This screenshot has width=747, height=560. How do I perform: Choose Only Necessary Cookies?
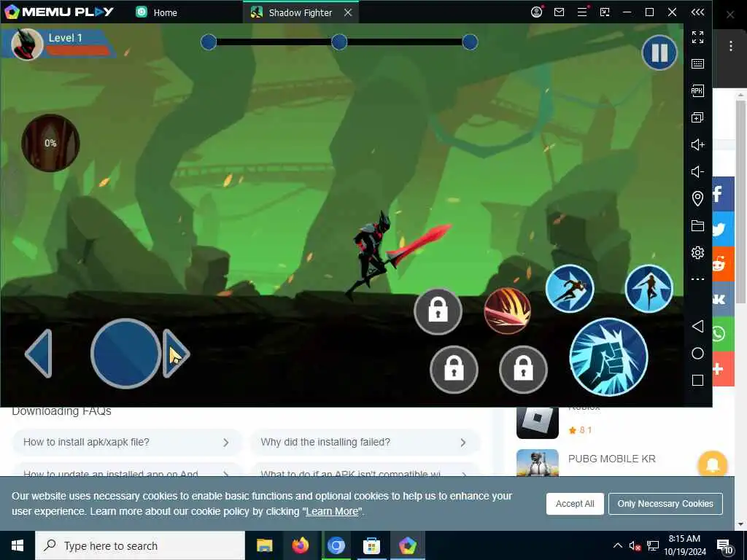tap(665, 504)
